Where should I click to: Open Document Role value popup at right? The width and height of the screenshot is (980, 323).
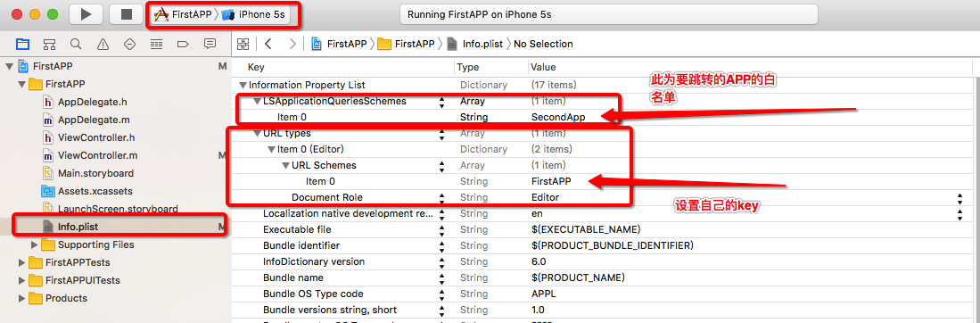[x=959, y=198]
